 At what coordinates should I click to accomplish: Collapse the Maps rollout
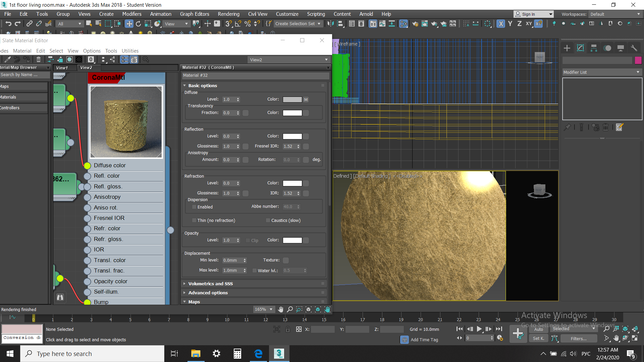253,302
